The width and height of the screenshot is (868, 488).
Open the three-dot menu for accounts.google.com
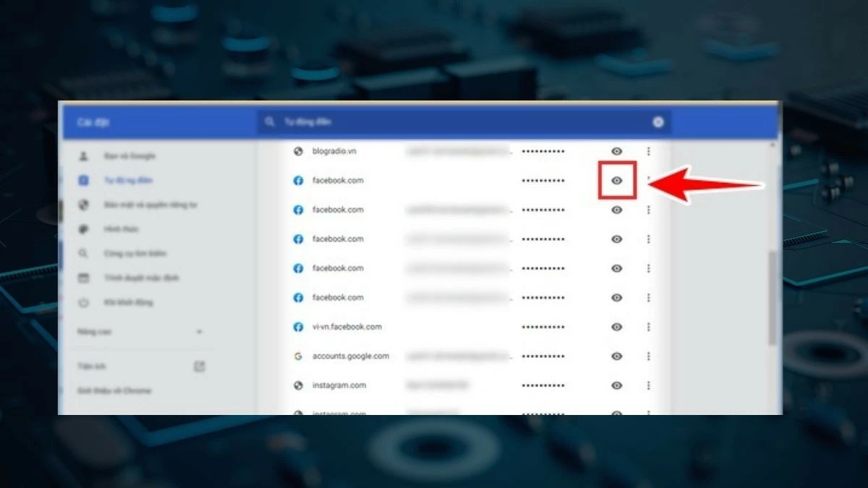tap(649, 356)
